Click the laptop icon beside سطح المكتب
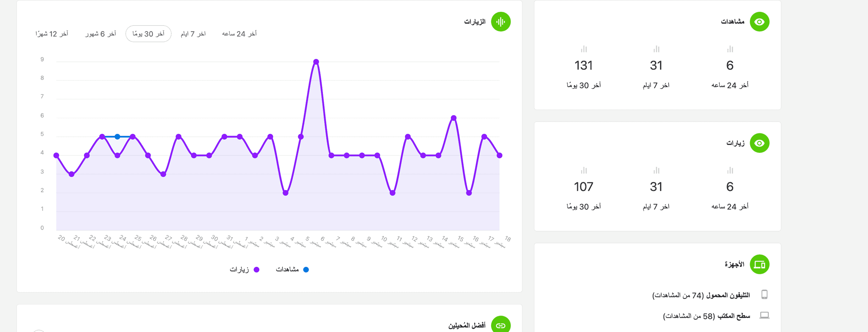 pos(764,315)
